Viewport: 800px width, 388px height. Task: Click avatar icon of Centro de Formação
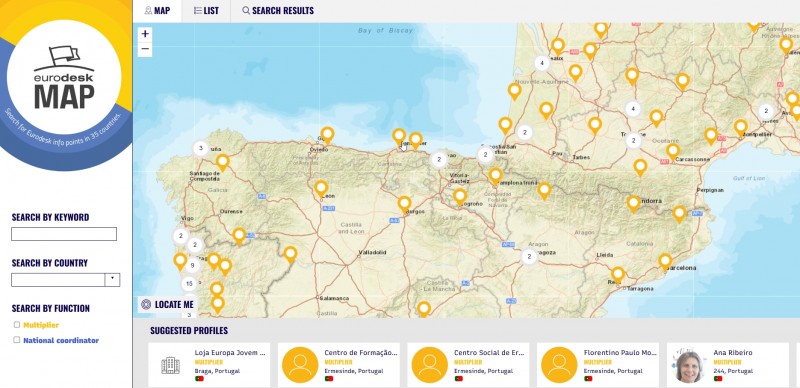tap(300, 365)
